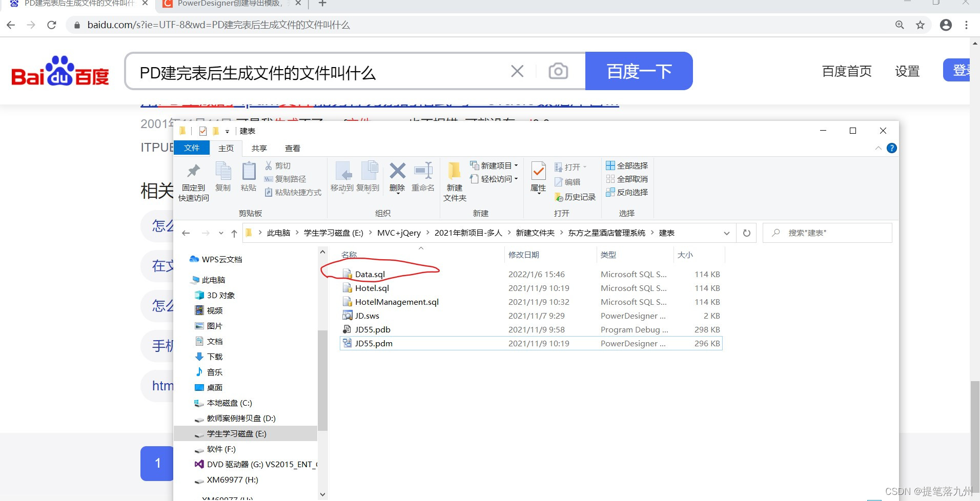Click Invert selection (反向选择) item
The image size is (980, 501).
point(627,192)
